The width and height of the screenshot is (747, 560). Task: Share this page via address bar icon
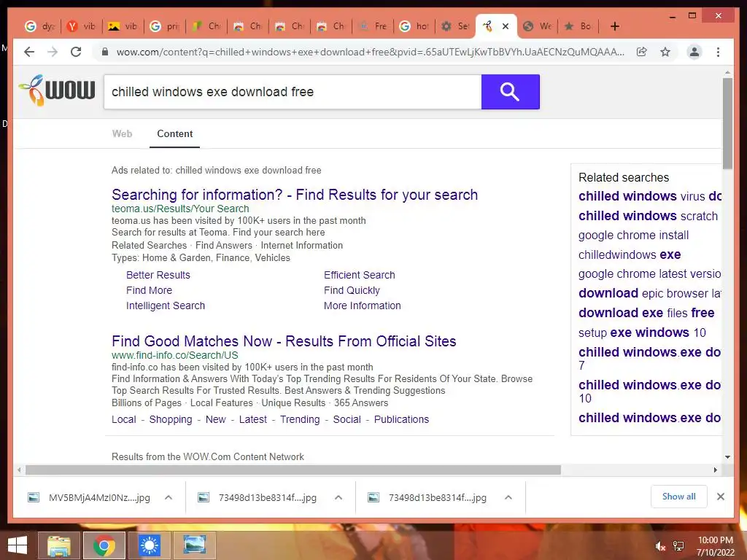click(642, 52)
